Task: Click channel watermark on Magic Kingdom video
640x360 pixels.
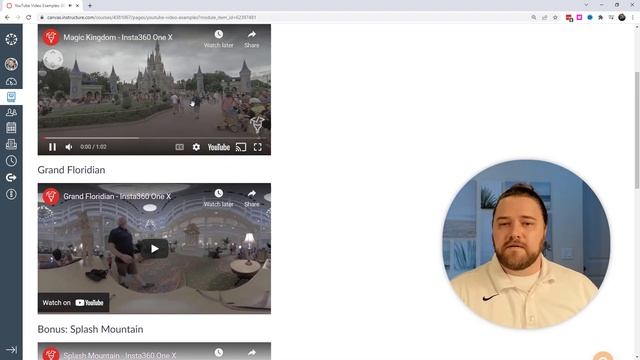Action: pos(257,124)
